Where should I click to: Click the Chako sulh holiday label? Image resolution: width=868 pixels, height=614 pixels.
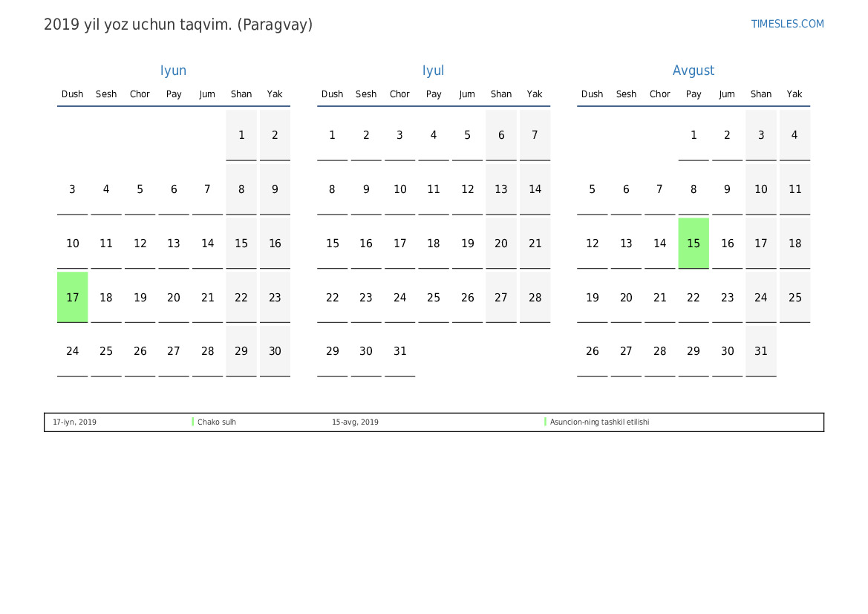(x=217, y=422)
